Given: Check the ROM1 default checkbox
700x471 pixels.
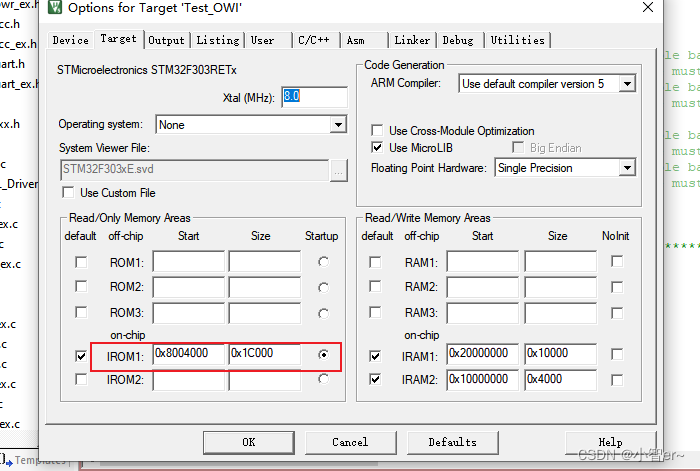Looking at the screenshot, I should coord(81,262).
